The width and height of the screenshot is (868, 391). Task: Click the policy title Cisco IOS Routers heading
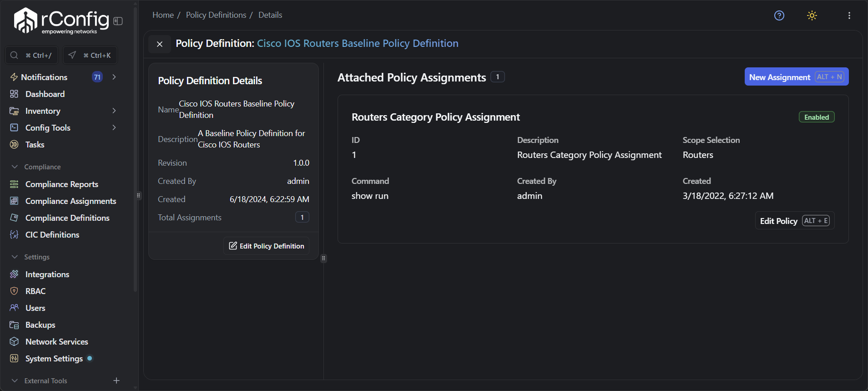click(x=358, y=43)
